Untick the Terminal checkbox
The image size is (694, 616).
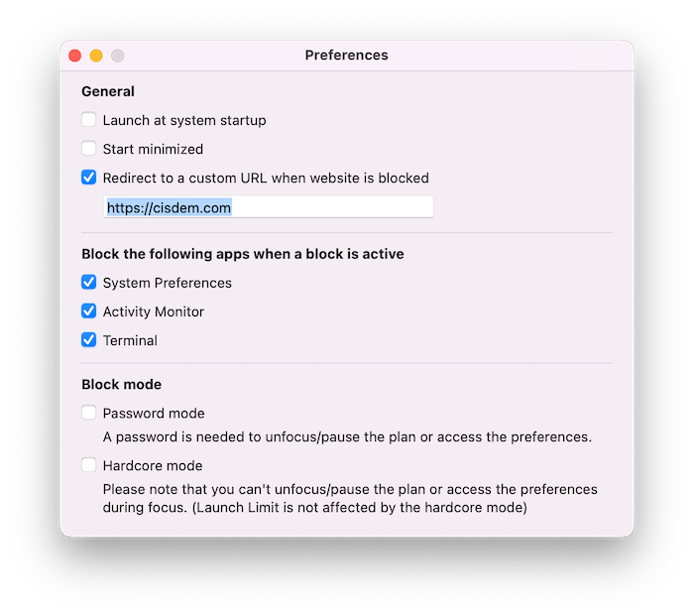coord(88,339)
